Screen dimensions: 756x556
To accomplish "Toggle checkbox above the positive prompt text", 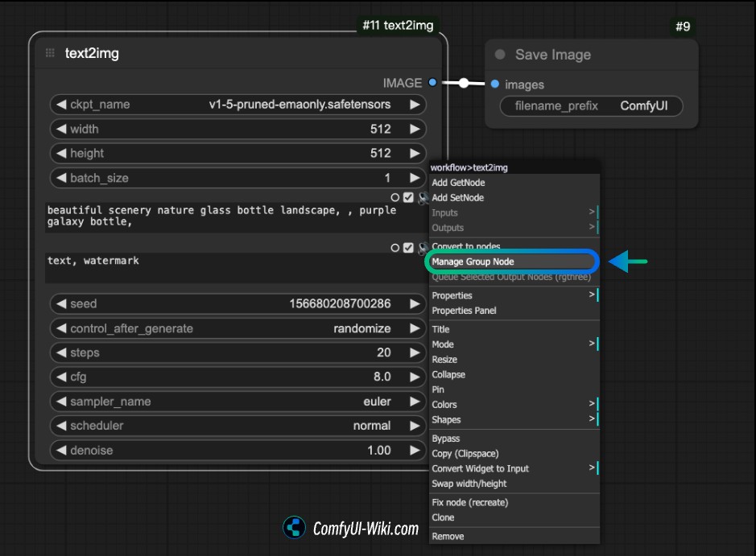I will point(408,198).
